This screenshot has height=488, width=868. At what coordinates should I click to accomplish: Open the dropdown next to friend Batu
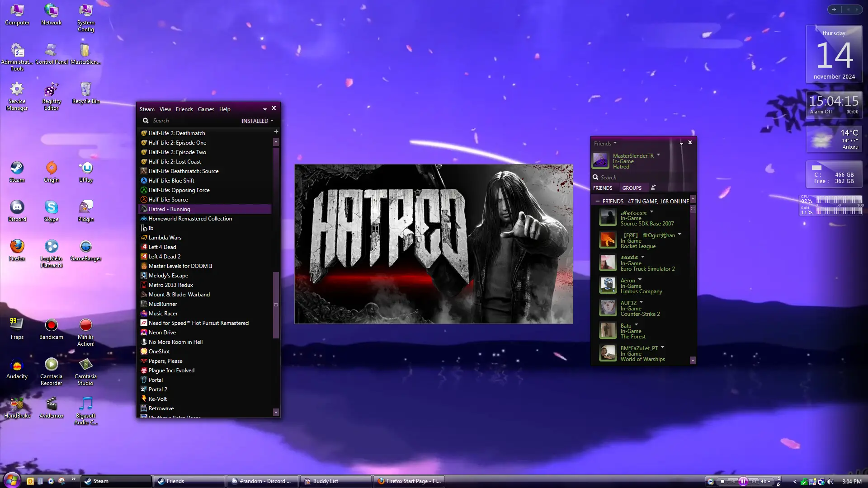point(636,324)
